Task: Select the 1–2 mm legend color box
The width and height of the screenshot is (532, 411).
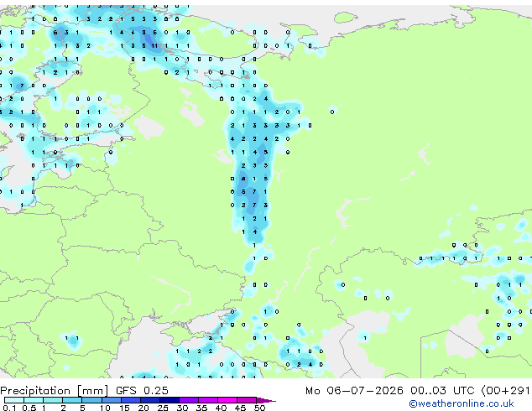Action: coord(53,400)
